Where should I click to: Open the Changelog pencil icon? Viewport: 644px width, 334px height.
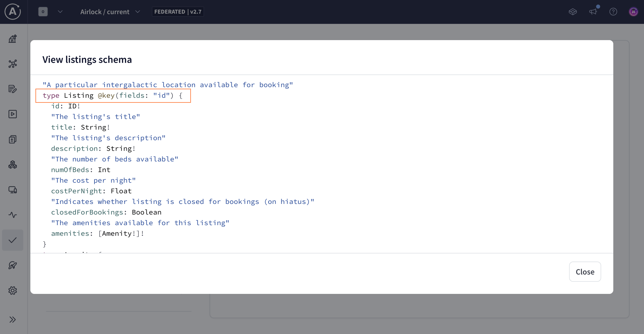[12, 89]
